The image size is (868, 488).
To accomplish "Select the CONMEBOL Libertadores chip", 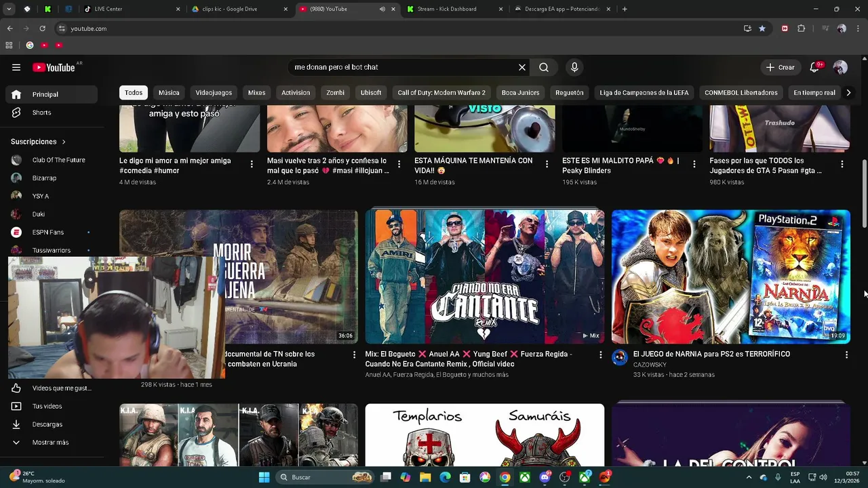I will 741,93.
